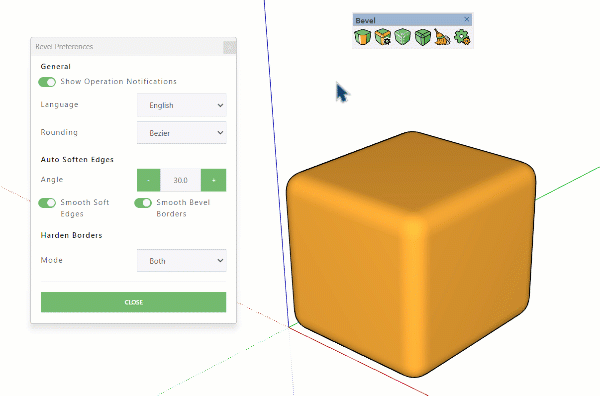Click the solid-edge harden cube icon
Viewport: 600px width, 396px height.
(x=422, y=37)
